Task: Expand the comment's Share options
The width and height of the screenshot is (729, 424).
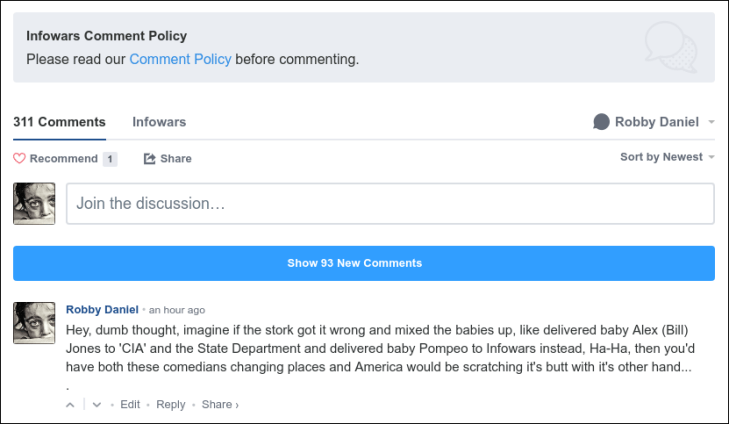Action: 220,405
